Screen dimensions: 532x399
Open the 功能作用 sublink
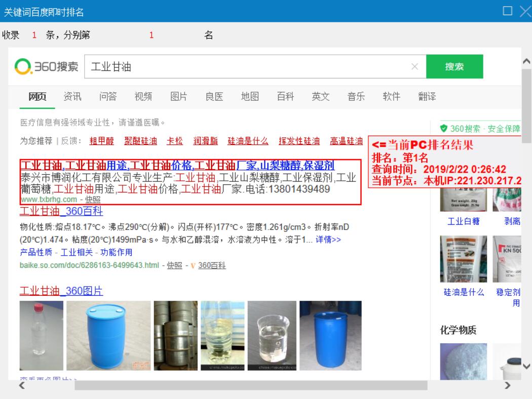[x=117, y=252]
